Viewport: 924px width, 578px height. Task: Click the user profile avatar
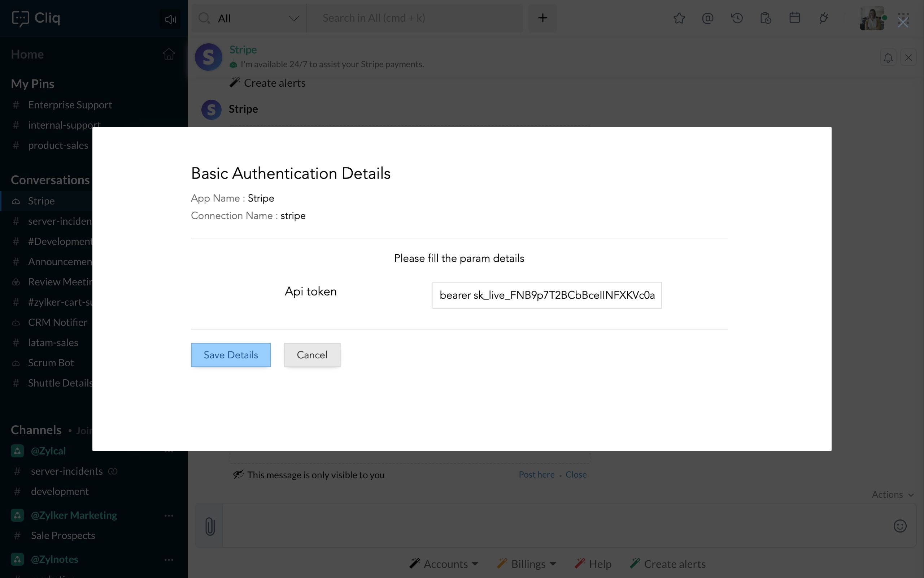pos(872,18)
